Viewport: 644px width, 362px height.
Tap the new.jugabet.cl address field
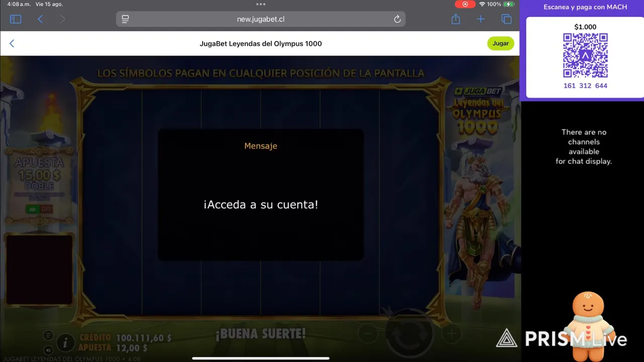[261, 19]
